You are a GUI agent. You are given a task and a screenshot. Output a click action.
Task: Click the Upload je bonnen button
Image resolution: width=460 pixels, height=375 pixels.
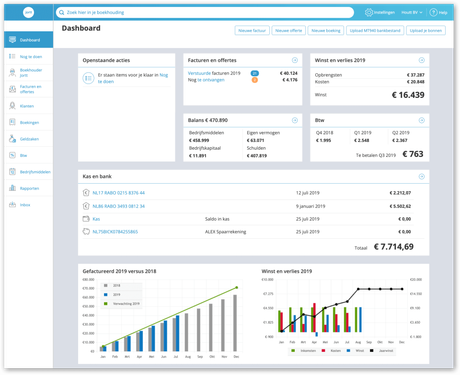pos(426,30)
